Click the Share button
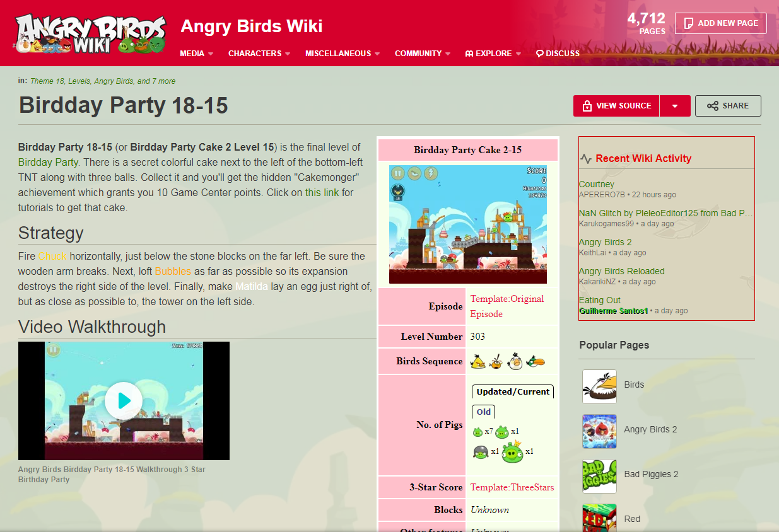This screenshot has height=532, width=779. tap(728, 106)
